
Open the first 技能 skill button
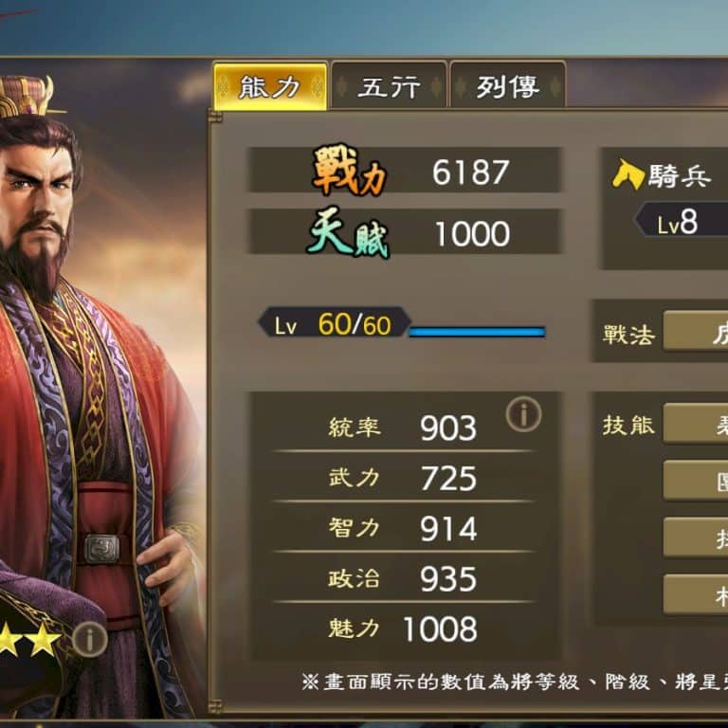click(696, 423)
